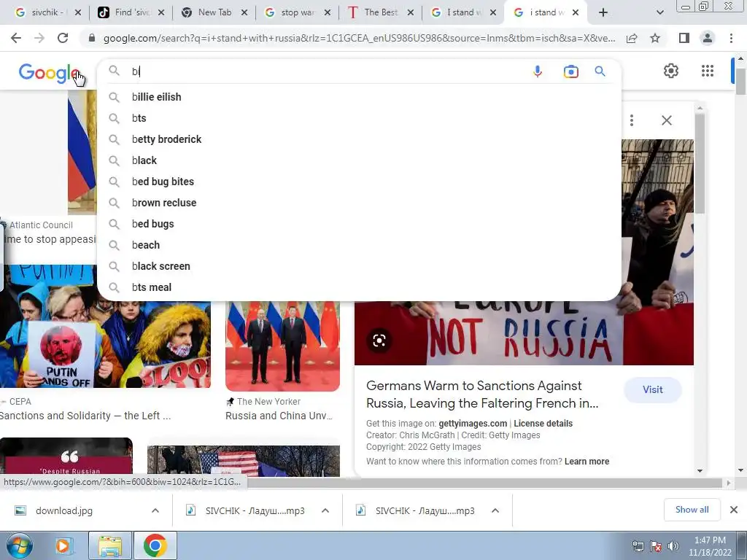The width and height of the screenshot is (747, 560).
Task: Click the Learn more link
Action: tap(587, 462)
